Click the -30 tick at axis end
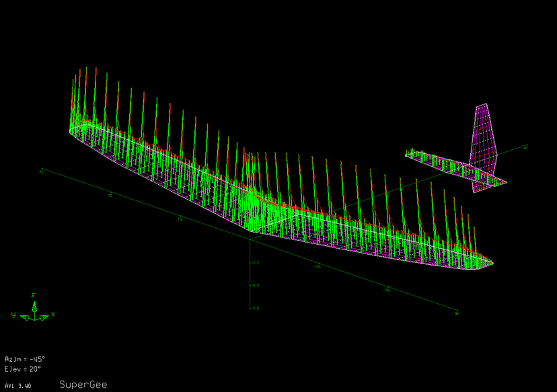Image resolution: width=557 pixels, height=392 pixels. (455, 313)
